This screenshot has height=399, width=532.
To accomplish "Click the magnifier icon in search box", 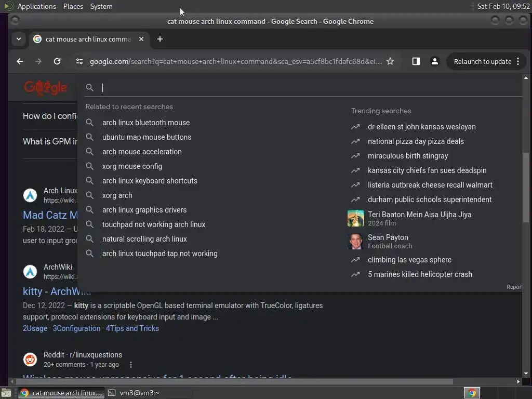I will (x=89, y=87).
